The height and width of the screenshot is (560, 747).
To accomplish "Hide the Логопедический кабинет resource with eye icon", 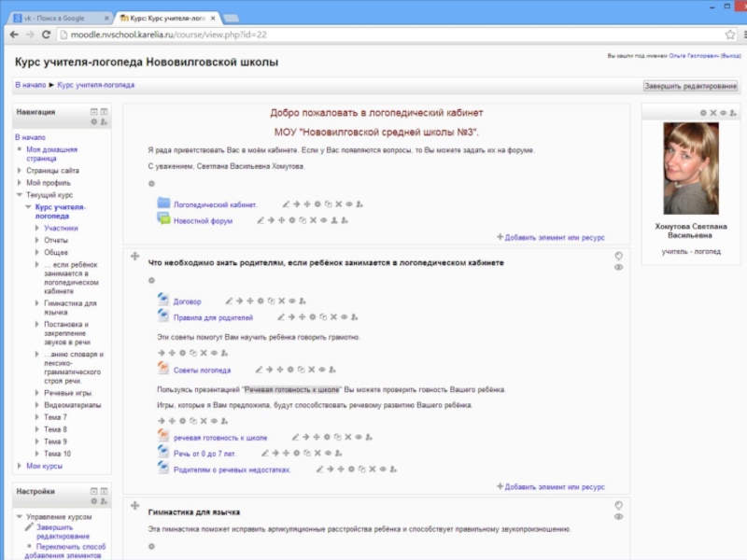I will click(348, 204).
